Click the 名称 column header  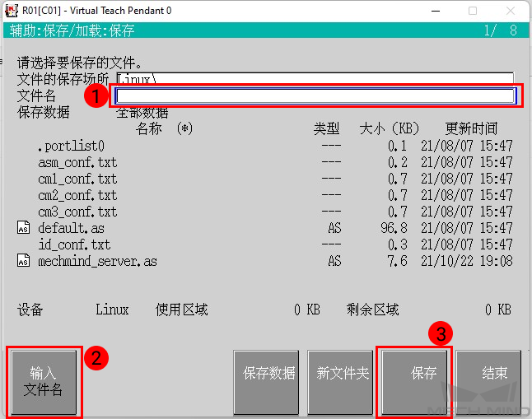pyautogui.click(x=149, y=128)
